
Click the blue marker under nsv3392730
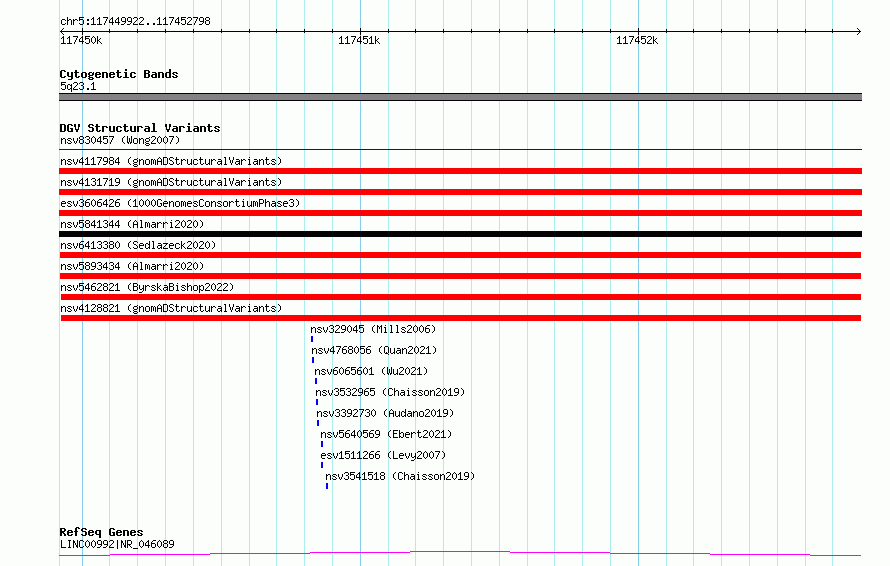pyautogui.click(x=318, y=423)
